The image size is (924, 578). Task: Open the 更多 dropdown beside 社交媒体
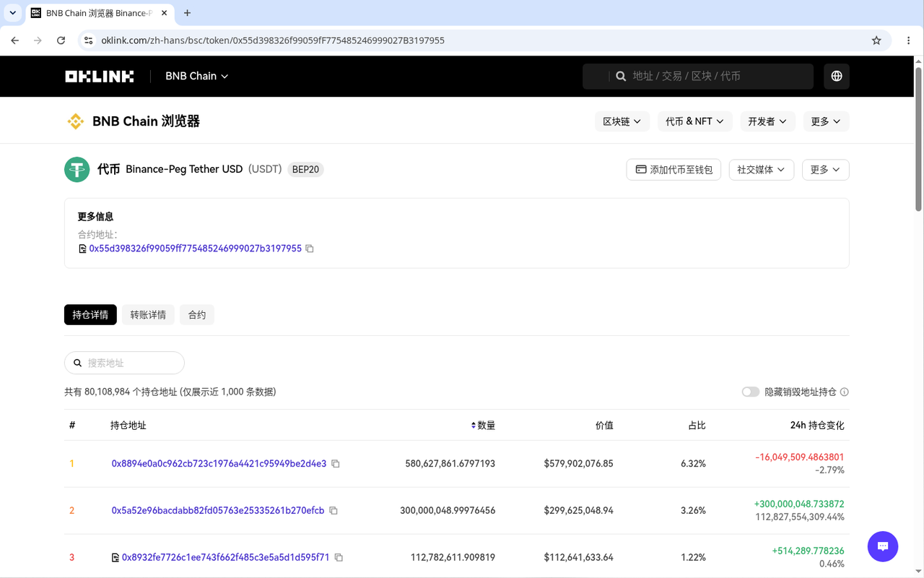coord(826,170)
